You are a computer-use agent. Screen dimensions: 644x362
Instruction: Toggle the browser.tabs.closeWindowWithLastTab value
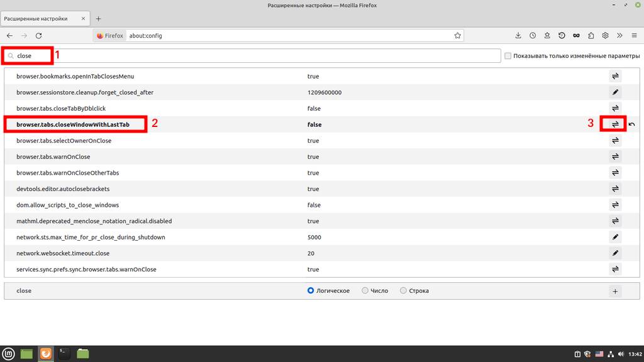(x=615, y=124)
